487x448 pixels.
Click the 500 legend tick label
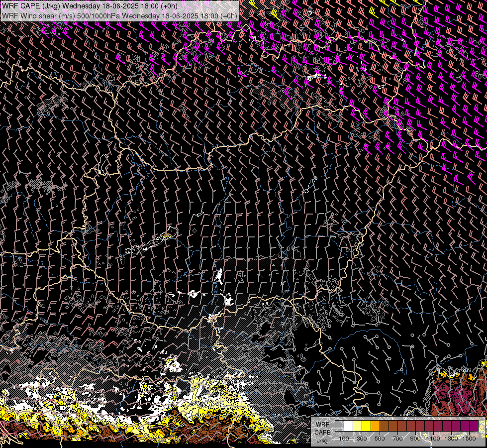tap(380, 439)
